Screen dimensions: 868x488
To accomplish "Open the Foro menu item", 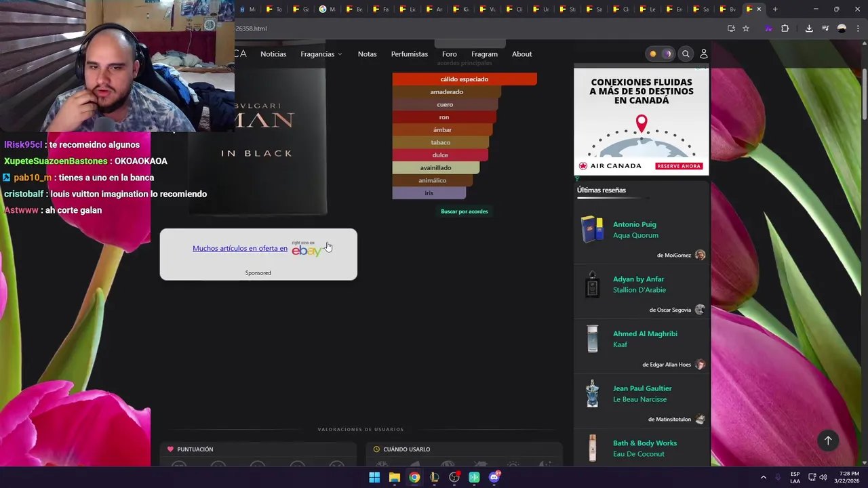I will [450, 54].
